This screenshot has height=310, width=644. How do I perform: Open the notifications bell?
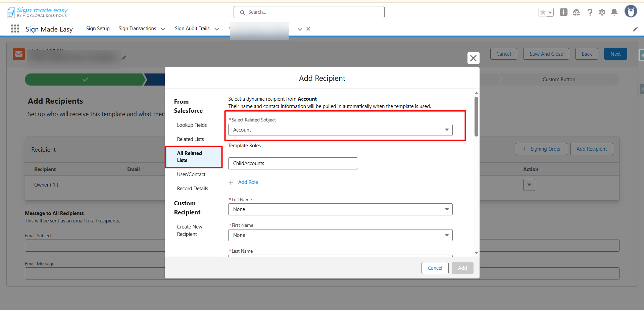(614, 12)
